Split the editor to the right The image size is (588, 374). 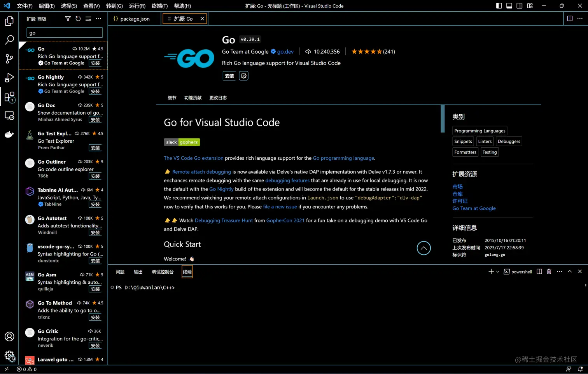(570, 19)
